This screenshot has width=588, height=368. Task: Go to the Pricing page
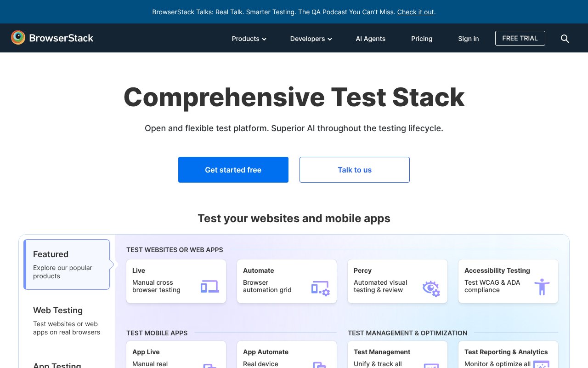[421, 39]
